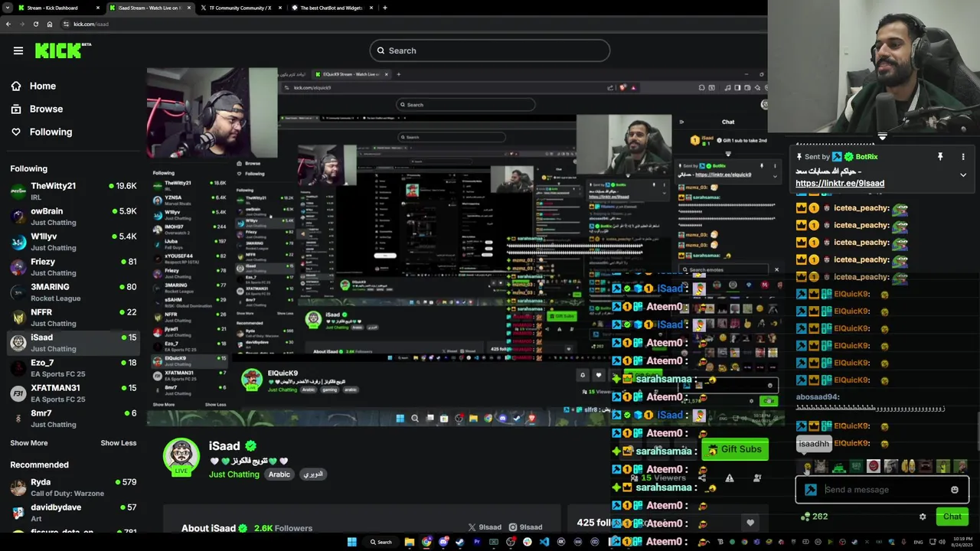Open the chat settings gear
The image size is (980, 551).
pos(923,517)
